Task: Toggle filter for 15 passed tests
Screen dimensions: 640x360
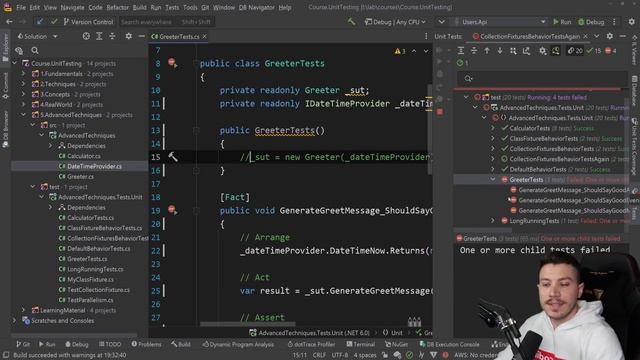Action: pyautogui.click(x=594, y=51)
